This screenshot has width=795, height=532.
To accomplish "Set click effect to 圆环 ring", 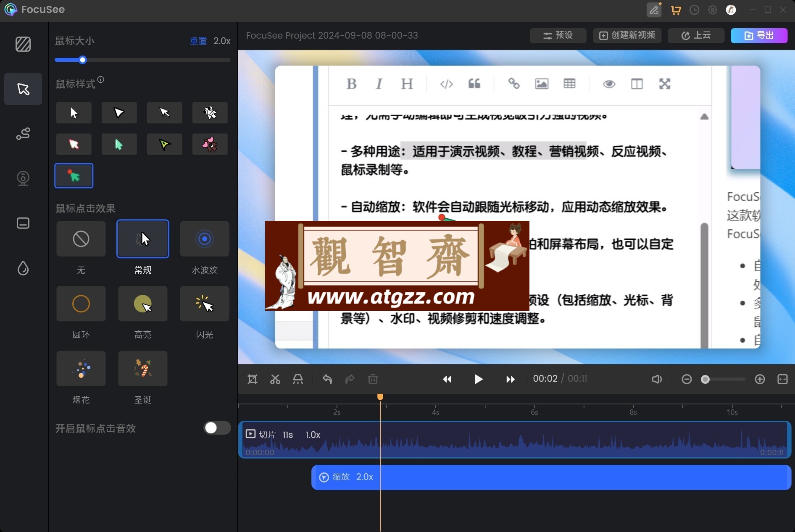I will point(81,304).
